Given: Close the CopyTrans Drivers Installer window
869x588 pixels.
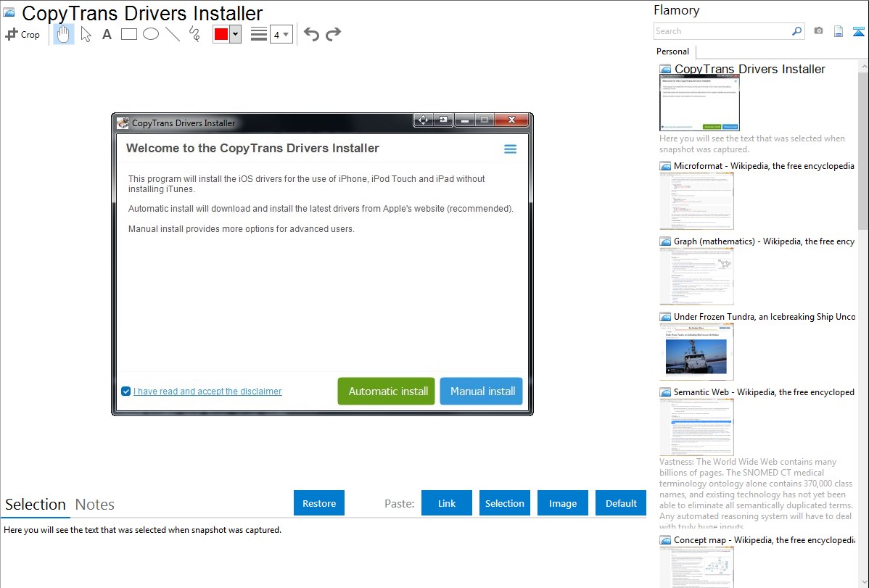Looking at the screenshot, I should click(512, 120).
